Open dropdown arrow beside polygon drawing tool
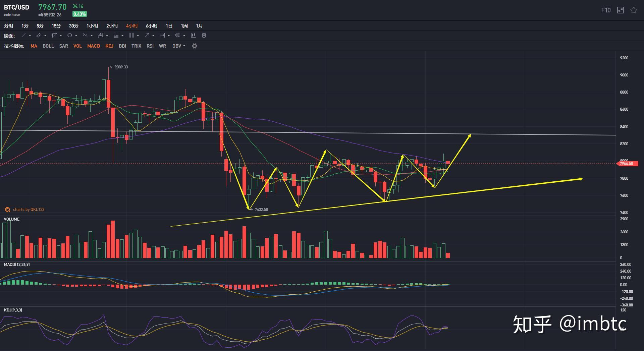The image size is (644, 351). pyautogui.click(x=61, y=36)
